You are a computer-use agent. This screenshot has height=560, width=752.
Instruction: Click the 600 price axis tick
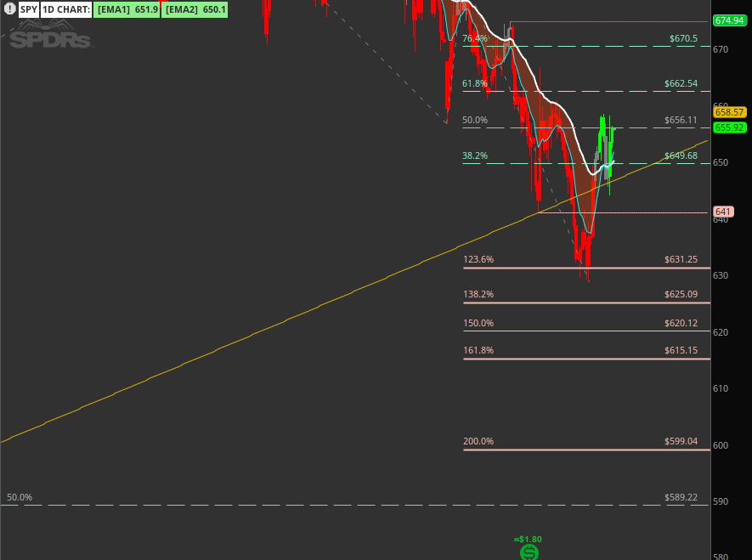721,445
